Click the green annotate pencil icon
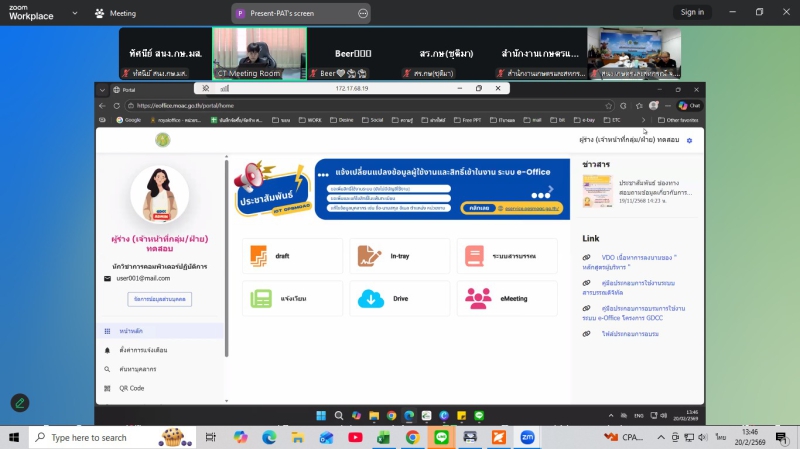Image resolution: width=800 pixels, height=449 pixels. click(x=20, y=403)
